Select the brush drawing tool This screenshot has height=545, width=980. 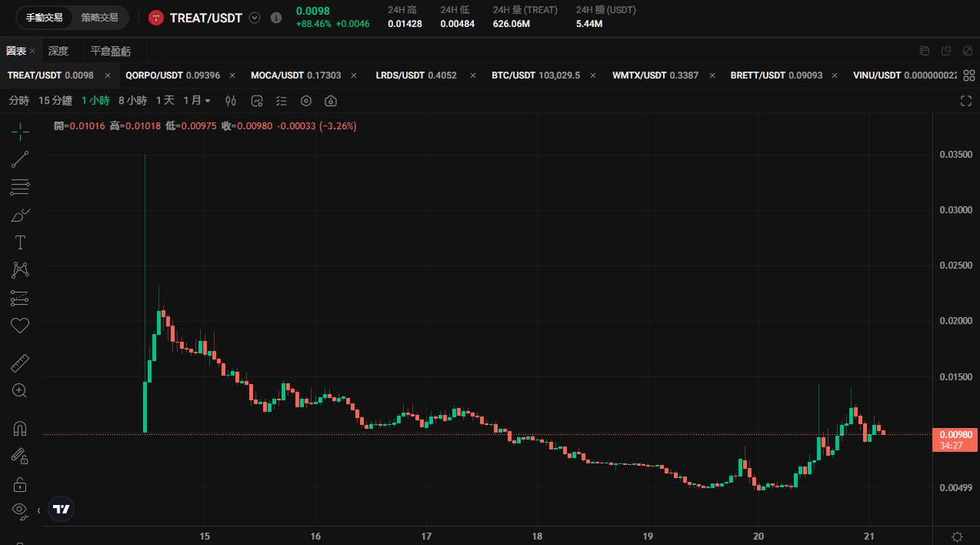pyautogui.click(x=20, y=216)
